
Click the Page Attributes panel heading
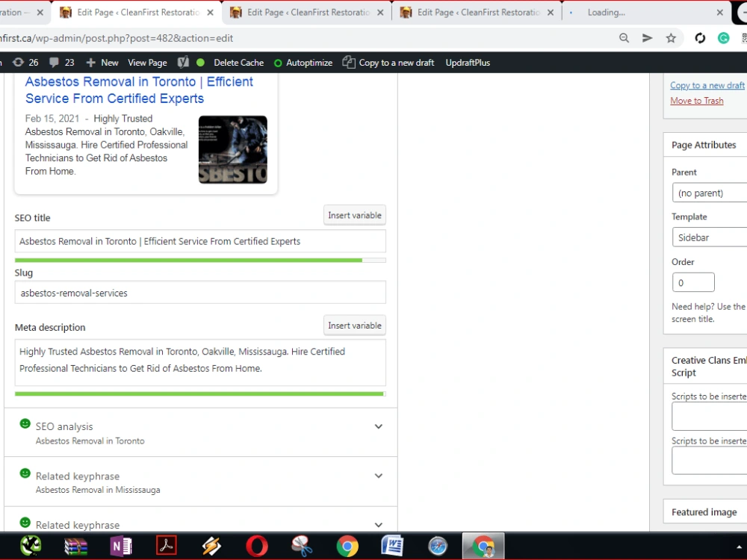[x=704, y=145]
